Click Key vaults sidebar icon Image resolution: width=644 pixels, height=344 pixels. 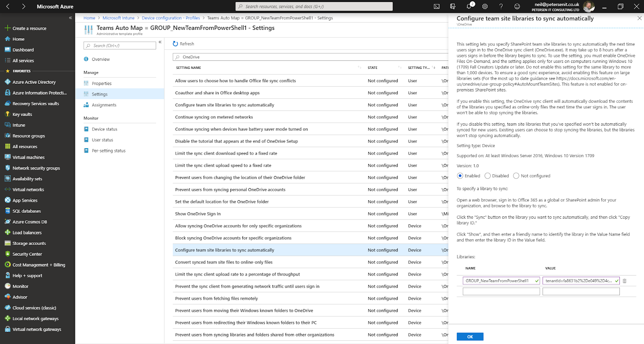click(7, 114)
